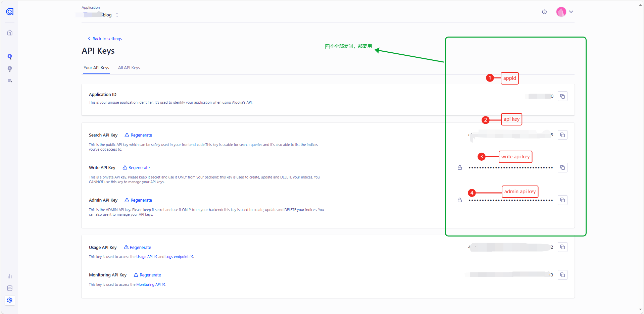Open the data sources icon in sidebar
This screenshot has width=644, height=314.
(10, 288)
